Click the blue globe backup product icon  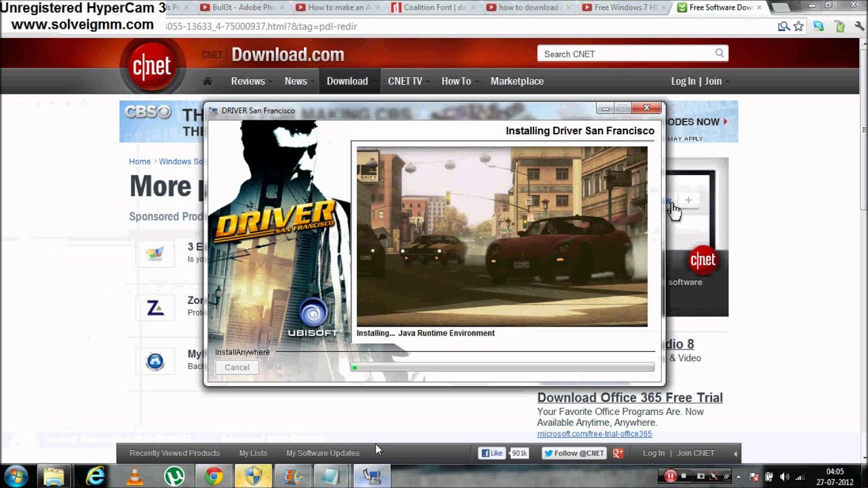tap(155, 362)
